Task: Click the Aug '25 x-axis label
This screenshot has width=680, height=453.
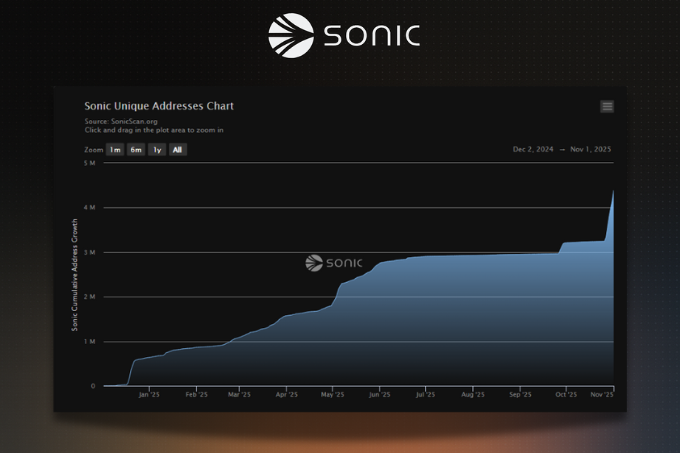Action: (473, 394)
